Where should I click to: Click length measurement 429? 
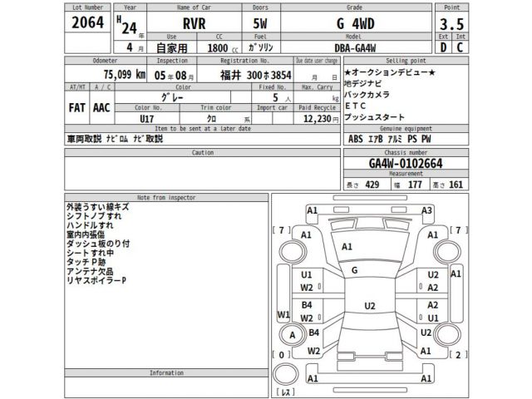(372, 185)
